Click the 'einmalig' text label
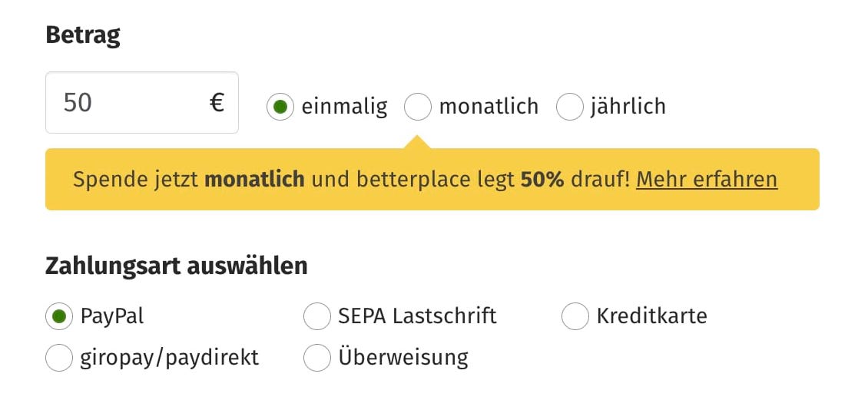Viewport: 868px width, 400px height. (344, 106)
